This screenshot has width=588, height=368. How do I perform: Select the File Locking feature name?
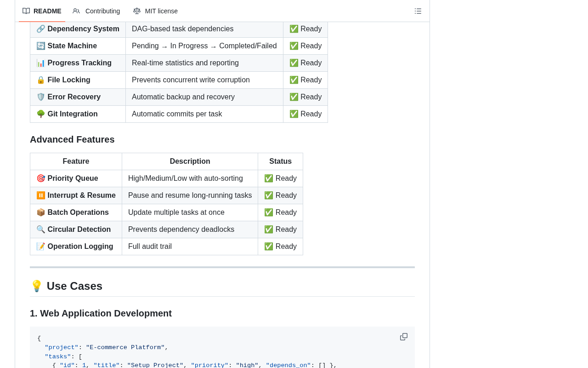coord(69,80)
